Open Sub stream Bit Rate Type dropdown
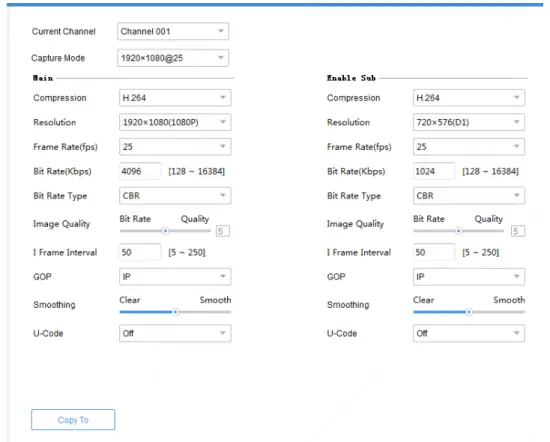 click(469, 196)
